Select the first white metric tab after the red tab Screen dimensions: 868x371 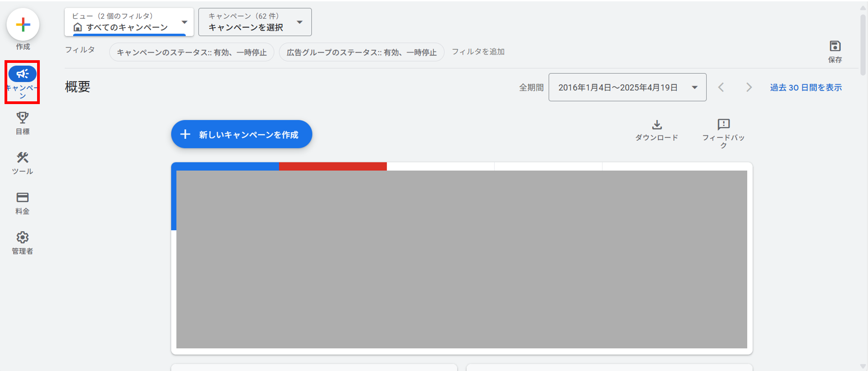441,166
